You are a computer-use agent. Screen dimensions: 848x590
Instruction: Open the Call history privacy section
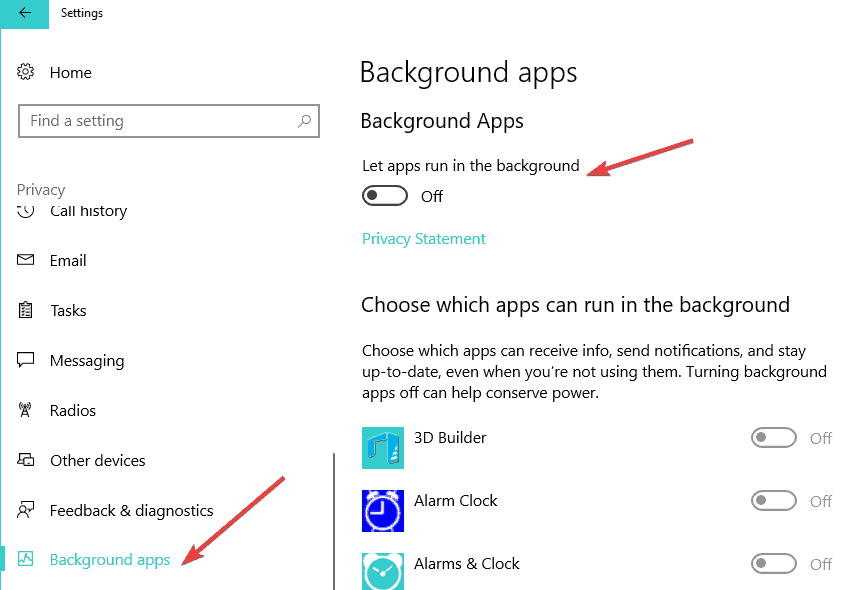[88, 212]
